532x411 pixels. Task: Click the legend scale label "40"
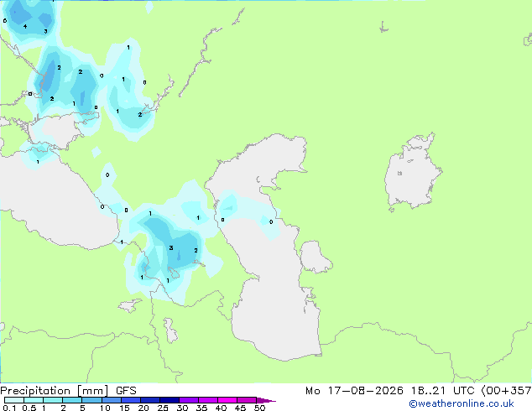[221, 408]
